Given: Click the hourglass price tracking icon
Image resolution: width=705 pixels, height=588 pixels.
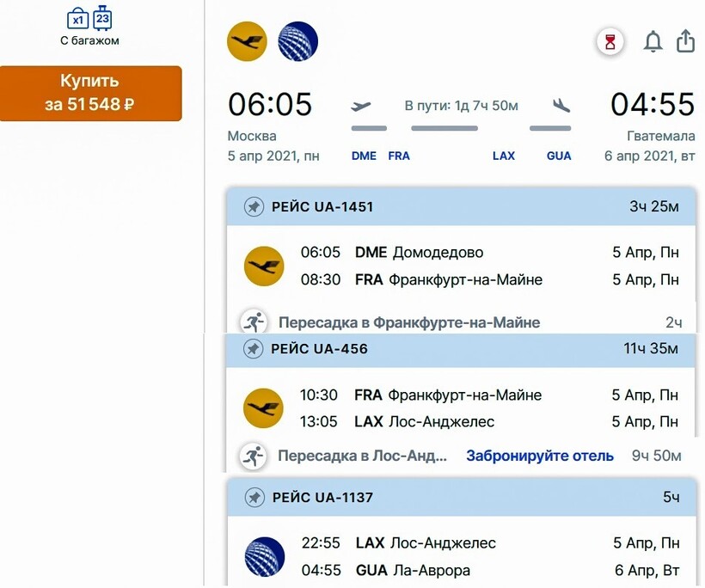Looking at the screenshot, I should (x=610, y=42).
